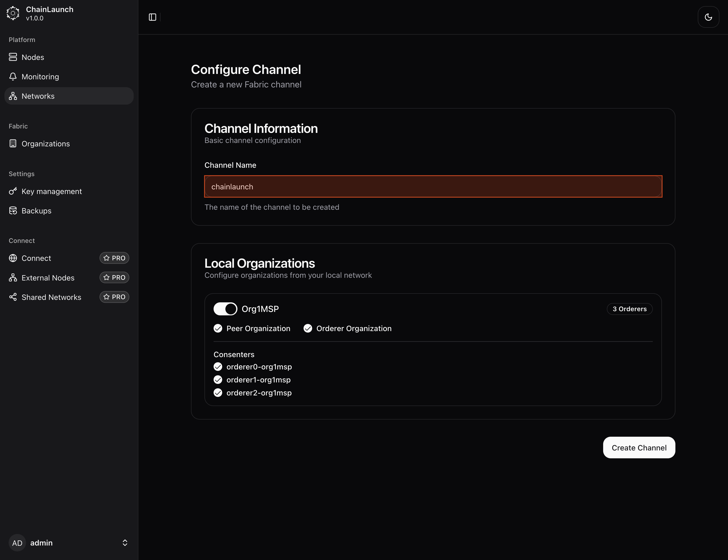Open Monitoring via bell icon
This screenshot has width=728, height=560.
(x=13, y=77)
